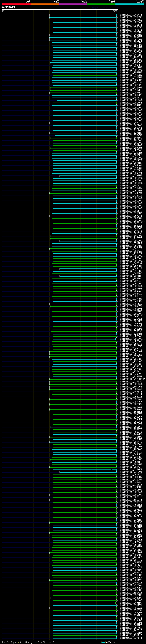146x644 pixels.
Task: Click the UniRef100_C5XVU9 label
Action: pyautogui.click(x=131, y=47)
